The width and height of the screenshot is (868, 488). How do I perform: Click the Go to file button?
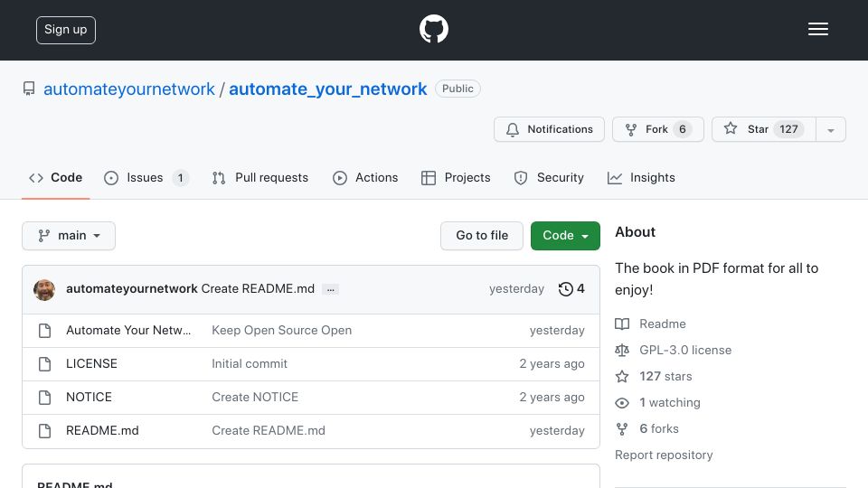point(482,236)
